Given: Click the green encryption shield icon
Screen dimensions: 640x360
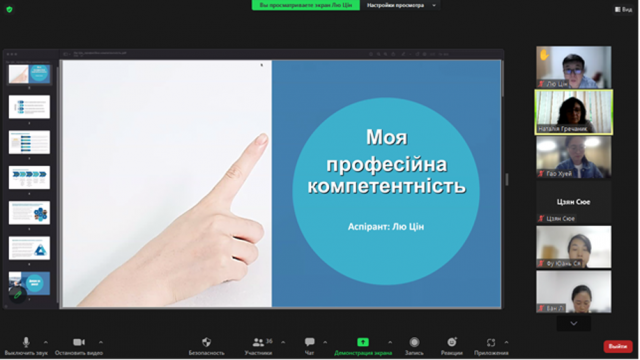Looking at the screenshot, I should coord(9,9).
